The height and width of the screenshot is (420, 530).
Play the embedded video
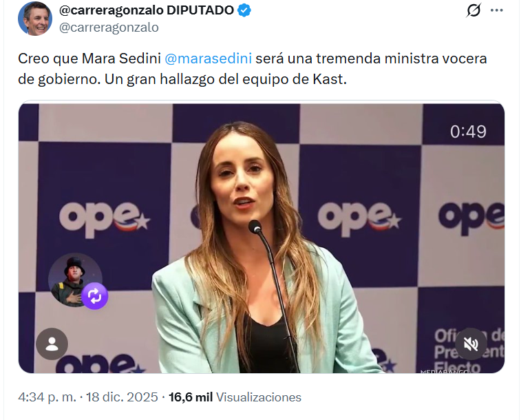pos(262,238)
